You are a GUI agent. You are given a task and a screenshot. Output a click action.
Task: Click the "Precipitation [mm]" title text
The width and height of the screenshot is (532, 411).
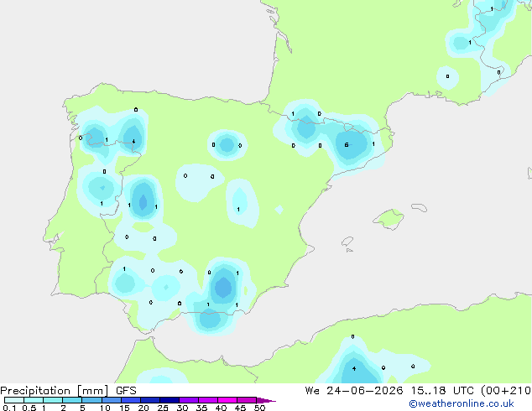pyautogui.click(x=55, y=391)
